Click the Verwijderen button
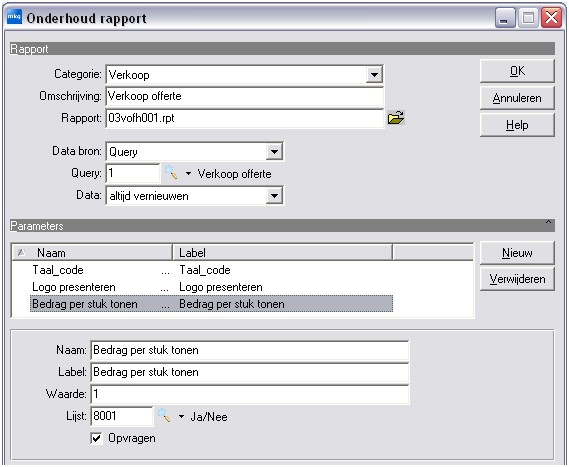 517,279
